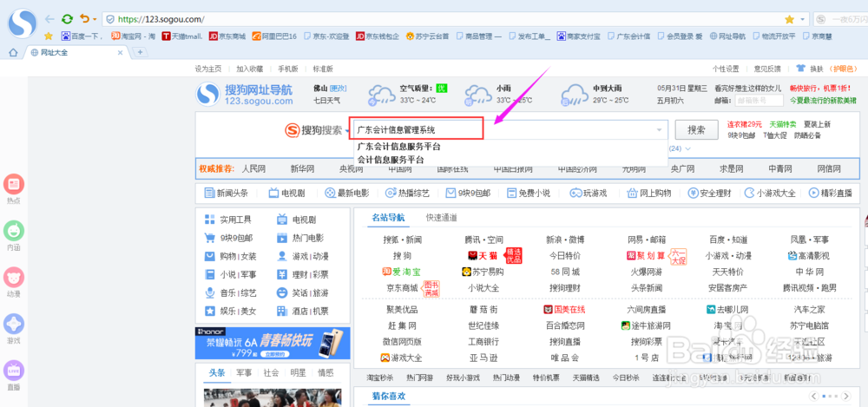Click the browser back arrow
868x407 pixels.
tap(50, 19)
